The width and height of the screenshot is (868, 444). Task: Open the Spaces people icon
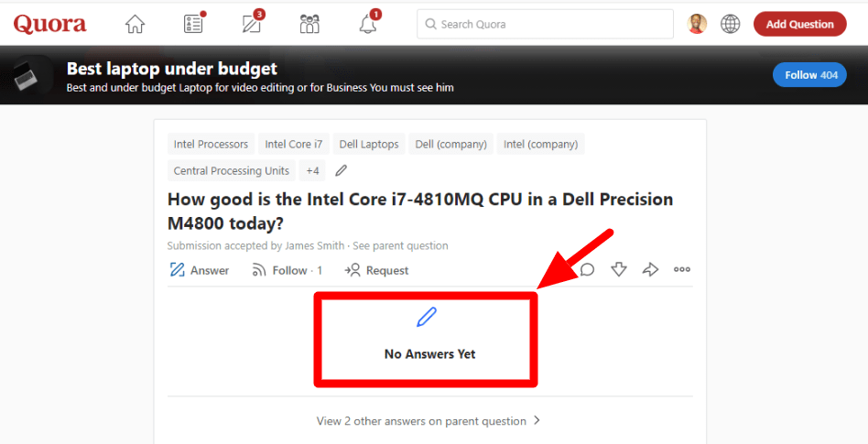click(309, 24)
